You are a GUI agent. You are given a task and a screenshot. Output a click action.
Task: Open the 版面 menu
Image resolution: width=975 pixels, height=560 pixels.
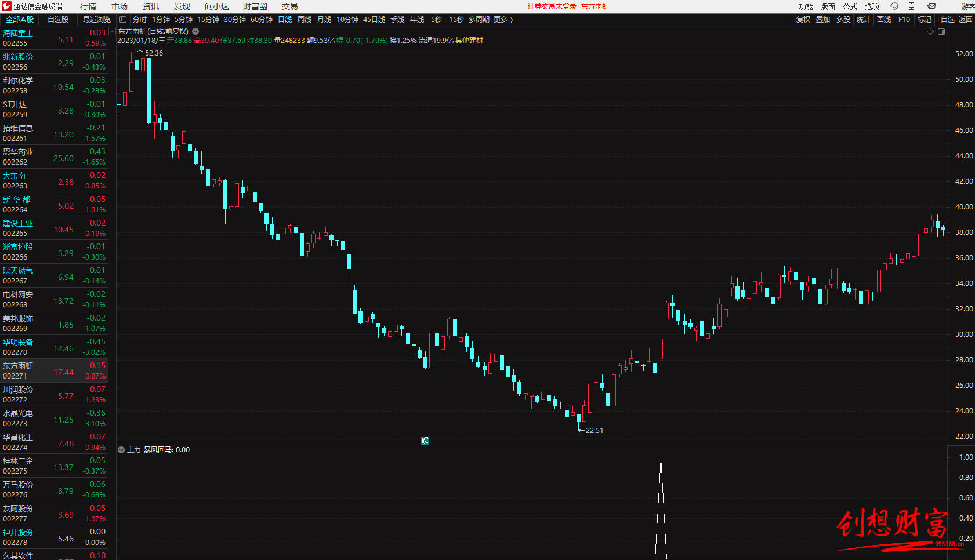pos(828,6)
